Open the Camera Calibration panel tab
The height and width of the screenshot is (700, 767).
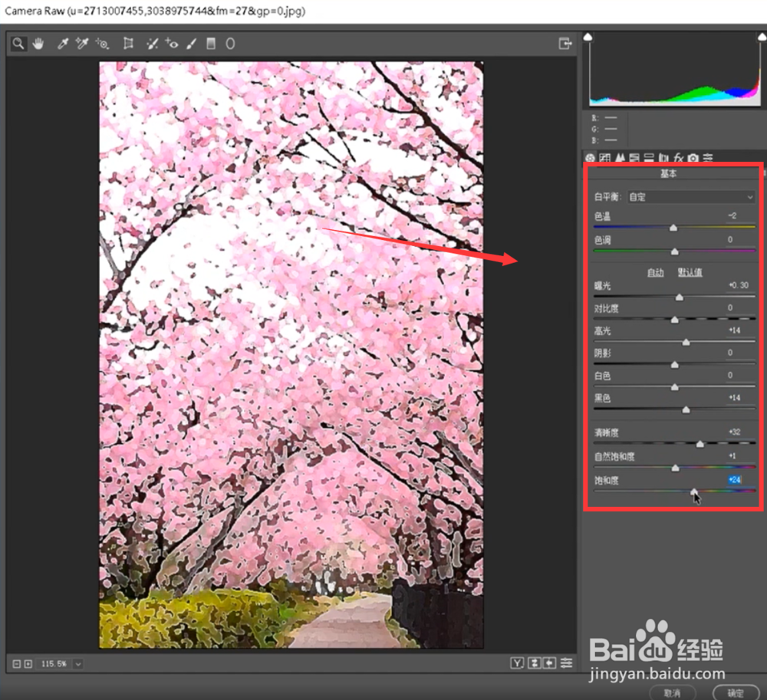tap(693, 158)
